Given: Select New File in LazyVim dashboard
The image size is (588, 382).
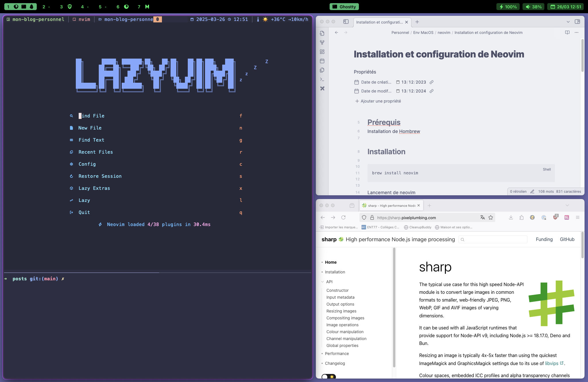Looking at the screenshot, I should coord(156,128).
